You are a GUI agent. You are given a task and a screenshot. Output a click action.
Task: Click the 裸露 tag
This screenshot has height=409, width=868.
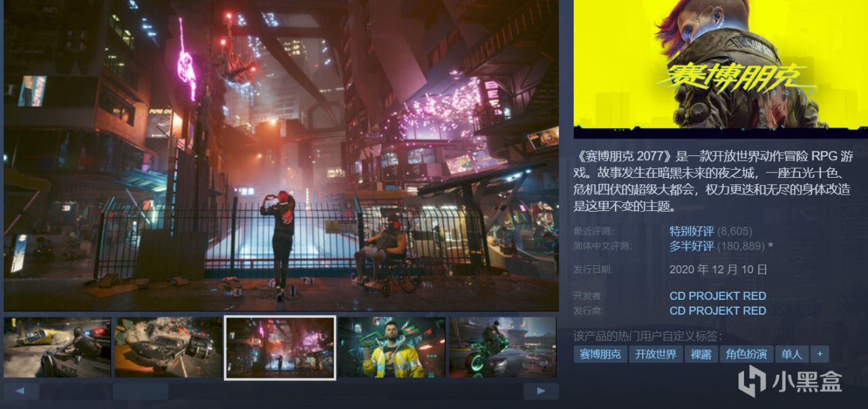point(701,354)
